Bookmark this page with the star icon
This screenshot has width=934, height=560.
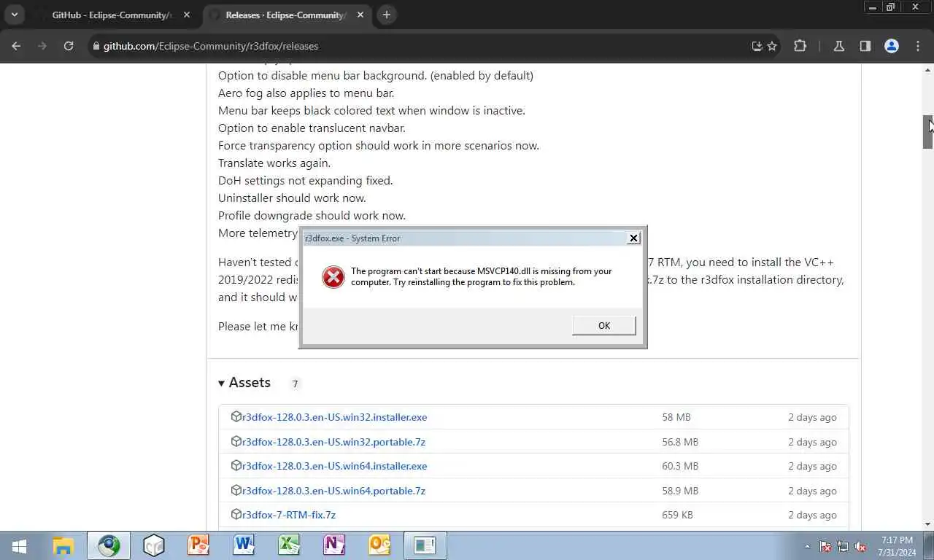(x=772, y=46)
